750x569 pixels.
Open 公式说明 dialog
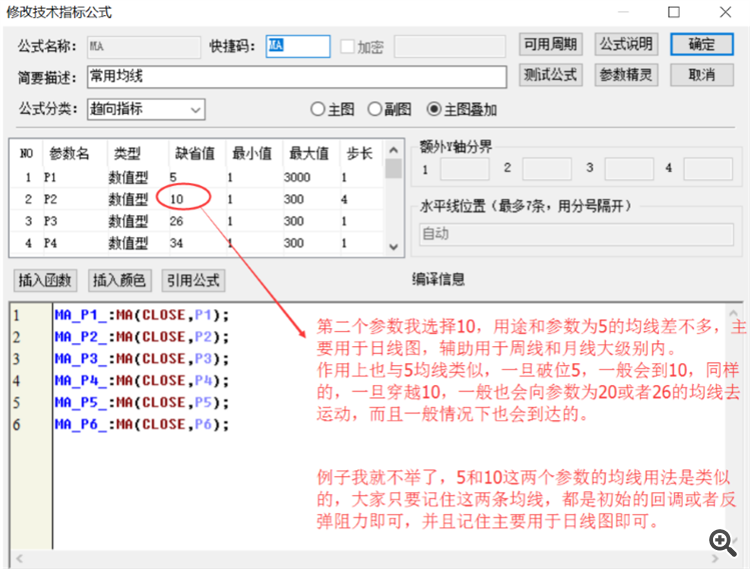point(626,44)
